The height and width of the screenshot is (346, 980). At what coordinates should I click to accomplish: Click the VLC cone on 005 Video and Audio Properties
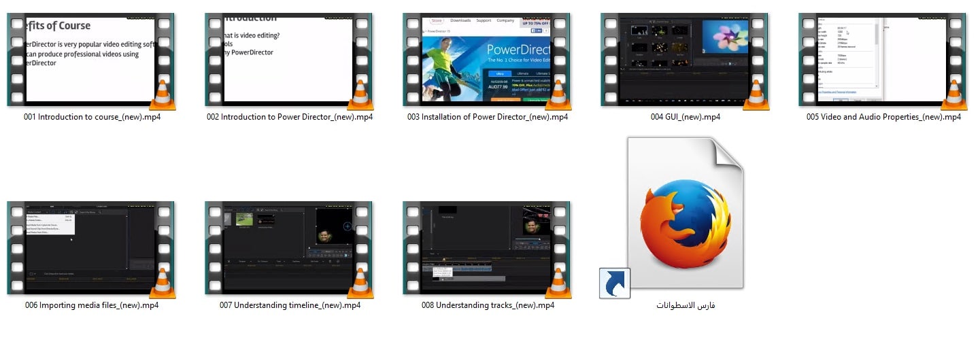pos(953,94)
